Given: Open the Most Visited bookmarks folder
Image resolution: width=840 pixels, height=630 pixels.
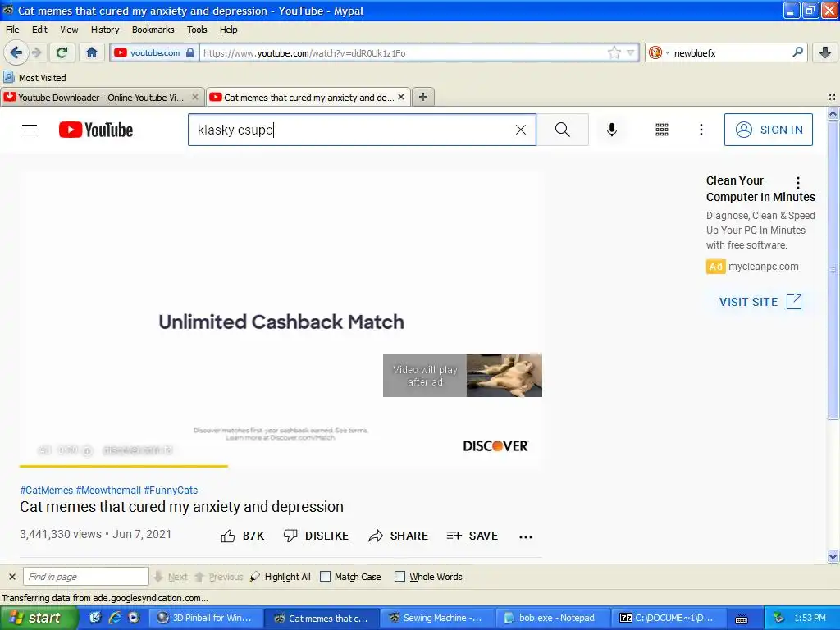Looking at the screenshot, I should point(34,78).
